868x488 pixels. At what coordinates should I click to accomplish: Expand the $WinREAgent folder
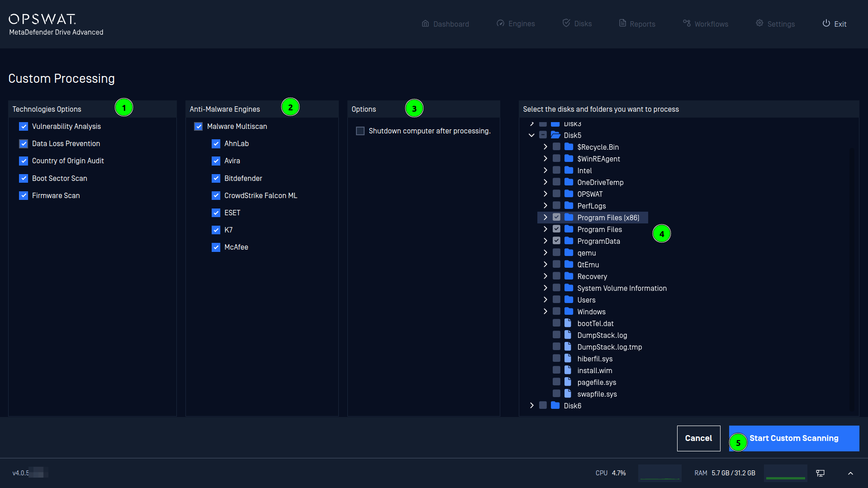click(545, 159)
